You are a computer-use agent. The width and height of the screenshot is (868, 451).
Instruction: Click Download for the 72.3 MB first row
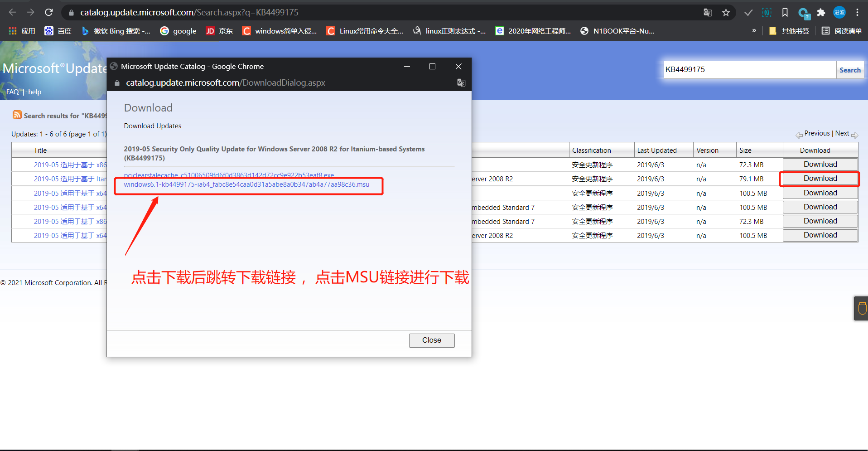820,164
